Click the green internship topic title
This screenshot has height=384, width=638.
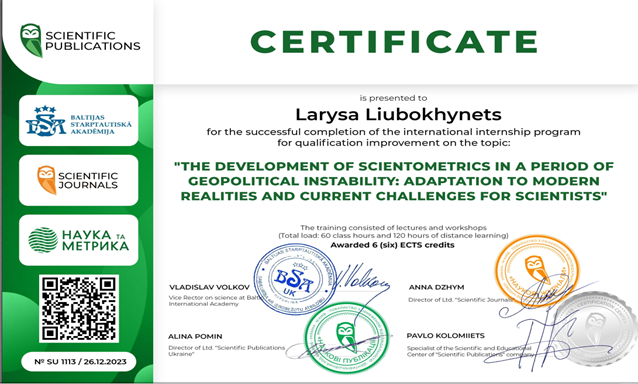pyautogui.click(x=393, y=181)
